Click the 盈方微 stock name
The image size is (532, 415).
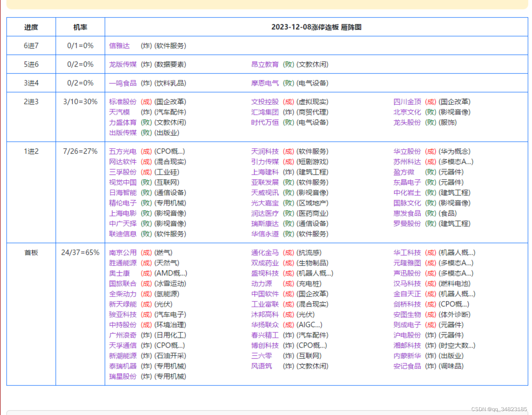[404, 172]
